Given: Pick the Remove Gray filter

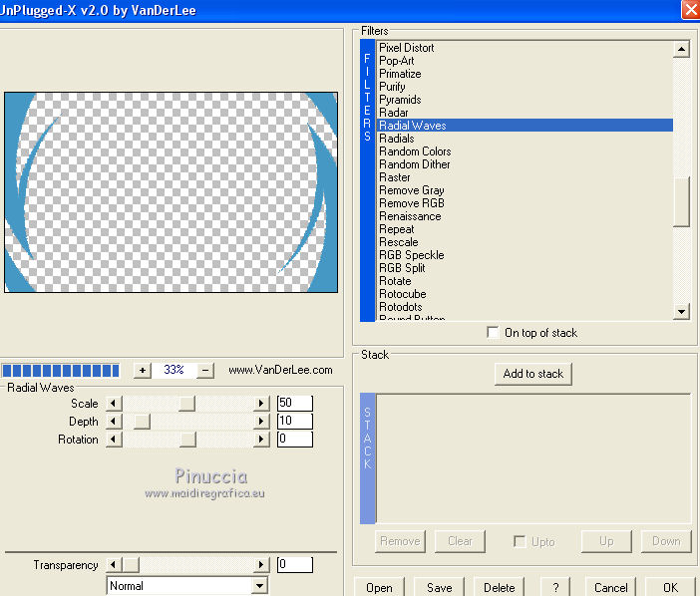Looking at the screenshot, I should coord(525,190).
